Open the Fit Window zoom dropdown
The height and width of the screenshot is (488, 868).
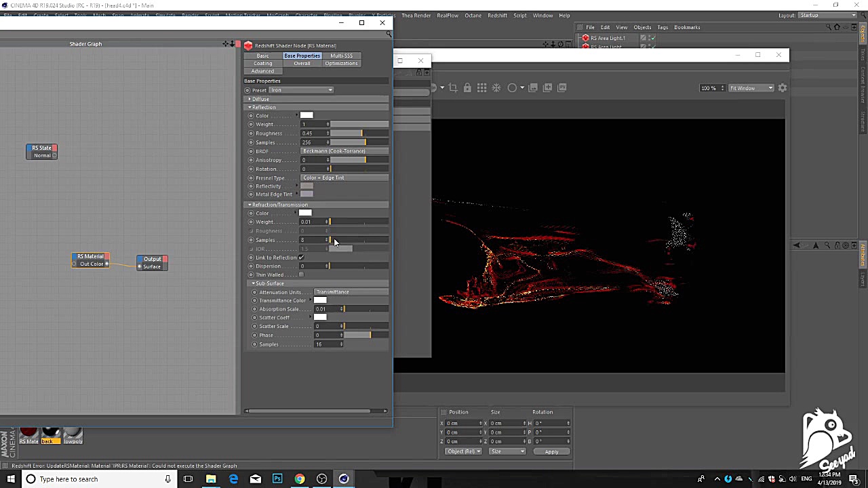click(x=751, y=88)
